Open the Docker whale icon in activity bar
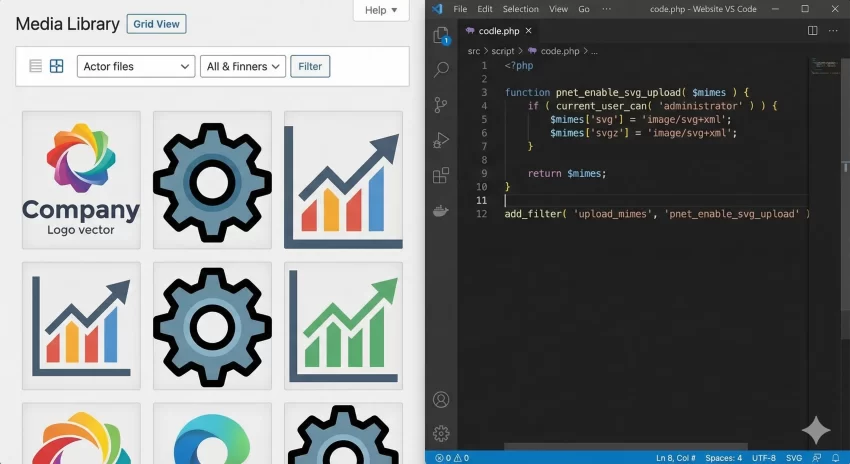Image resolution: width=850 pixels, height=464 pixels. 441,210
